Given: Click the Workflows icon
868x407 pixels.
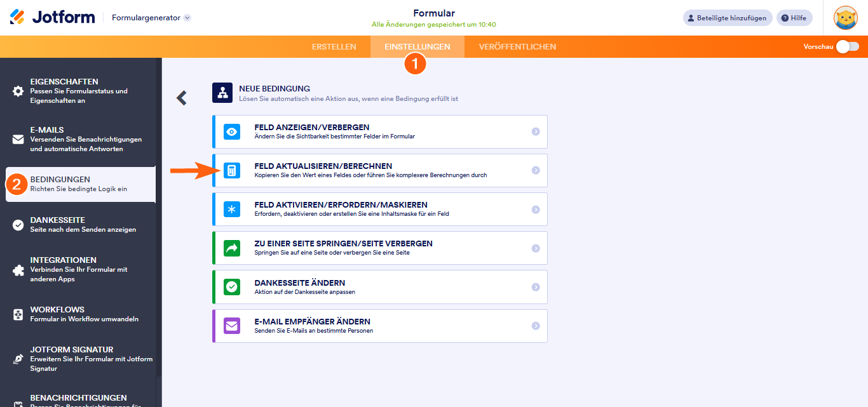Looking at the screenshot, I should (18, 314).
